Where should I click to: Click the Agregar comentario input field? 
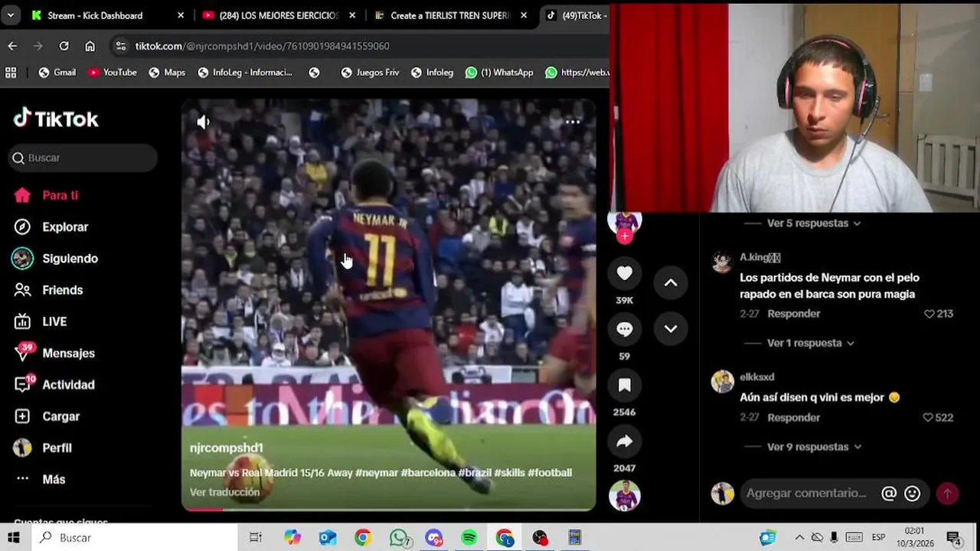click(806, 494)
